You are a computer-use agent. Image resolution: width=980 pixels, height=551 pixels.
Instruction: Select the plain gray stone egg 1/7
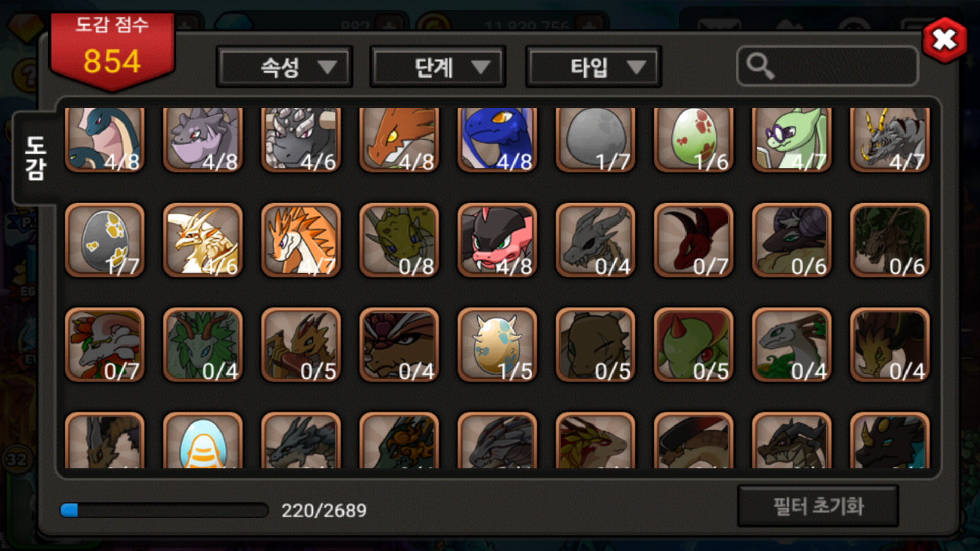pyautogui.click(x=595, y=139)
